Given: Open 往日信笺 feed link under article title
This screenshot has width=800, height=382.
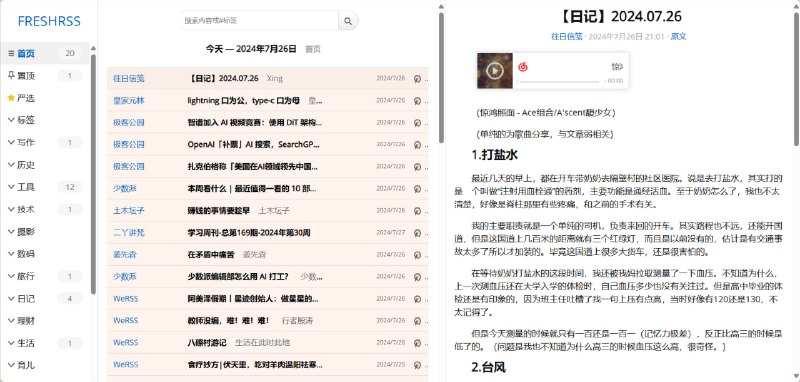Looking at the screenshot, I should [566, 37].
